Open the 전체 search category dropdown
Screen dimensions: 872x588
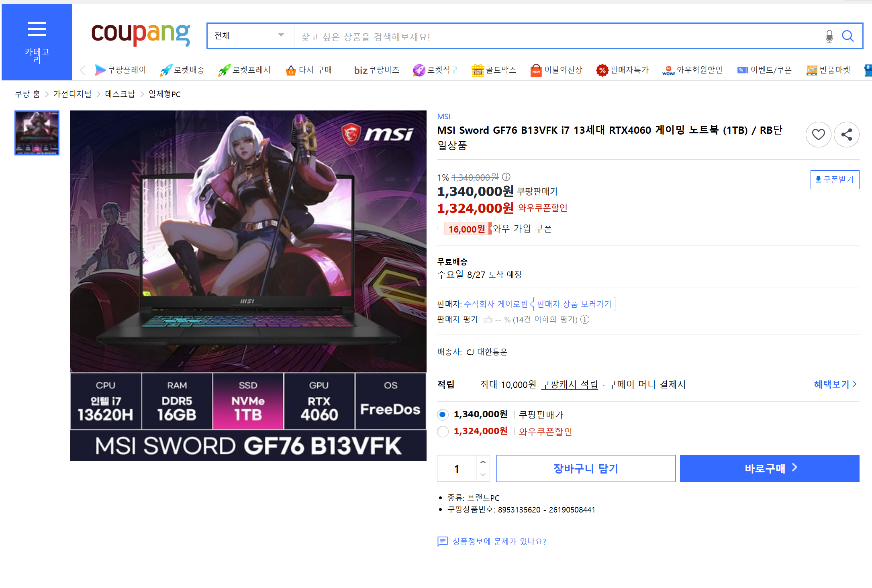(250, 36)
